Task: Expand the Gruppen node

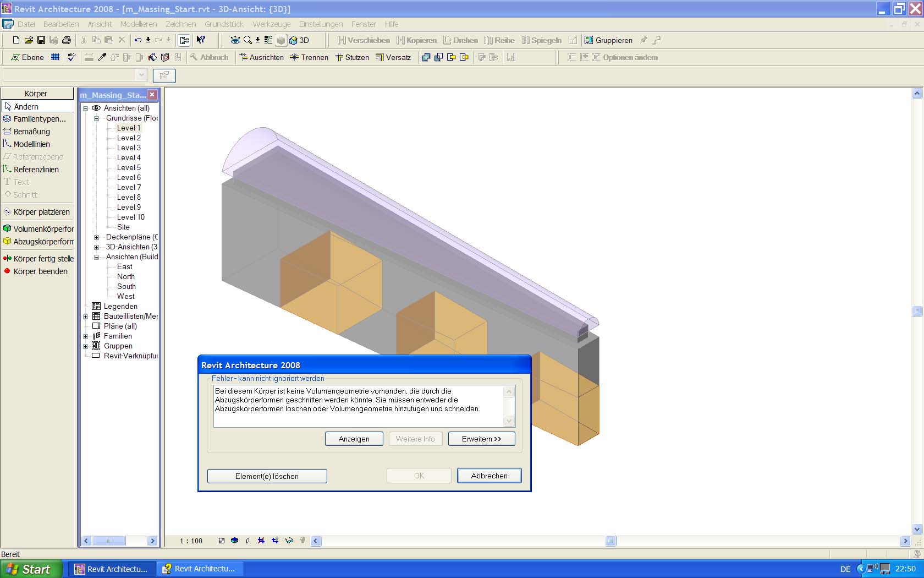Action: pyautogui.click(x=86, y=346)
